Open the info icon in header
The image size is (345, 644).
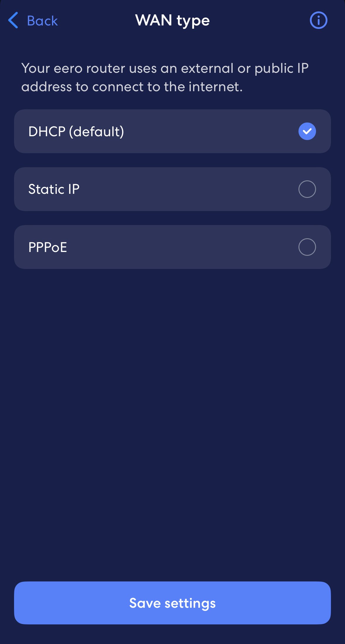pos(318,20)
